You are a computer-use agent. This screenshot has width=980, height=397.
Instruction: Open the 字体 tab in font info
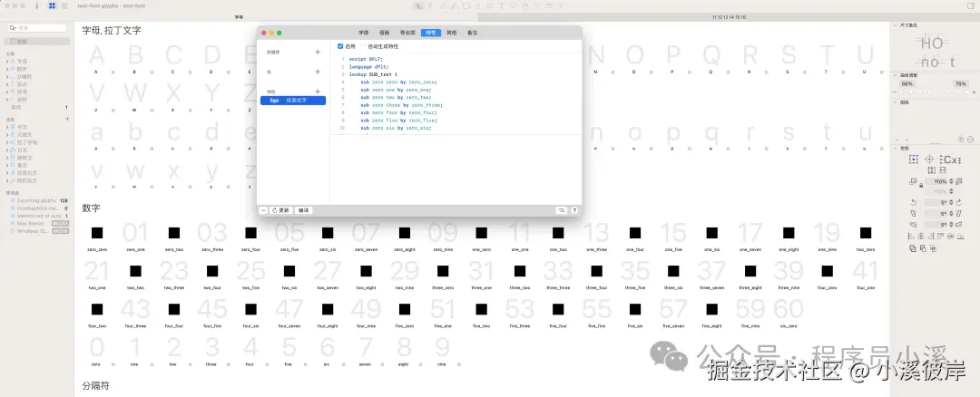coord(363,33)
